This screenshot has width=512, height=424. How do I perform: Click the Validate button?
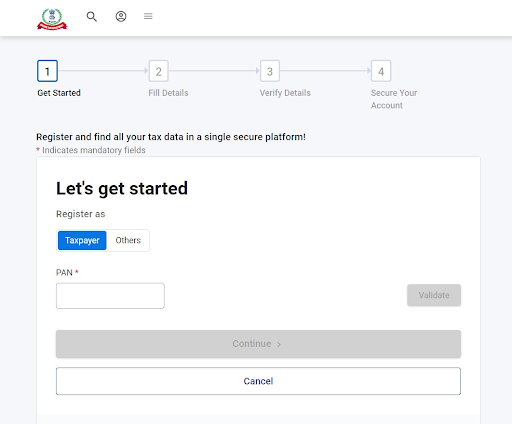434,295
